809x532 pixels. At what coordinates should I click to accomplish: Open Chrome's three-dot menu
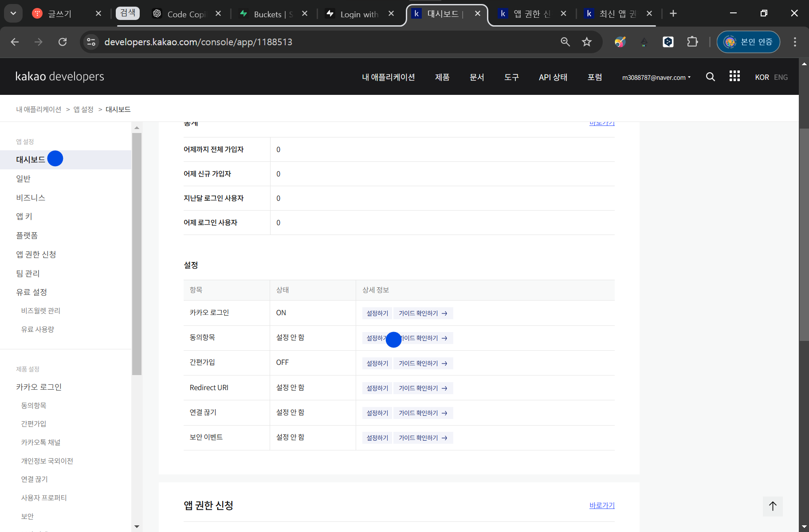[x=795, y=42]
